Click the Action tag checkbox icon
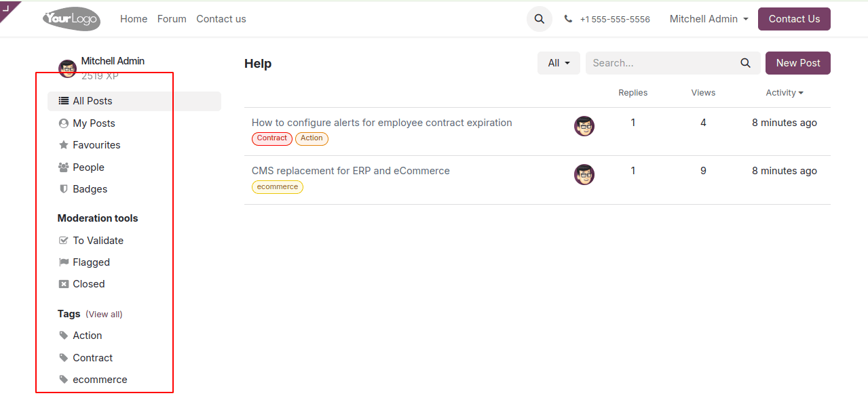Image resolution: width=868 pixels, height=402 pixels. click(x=62, y=335)
